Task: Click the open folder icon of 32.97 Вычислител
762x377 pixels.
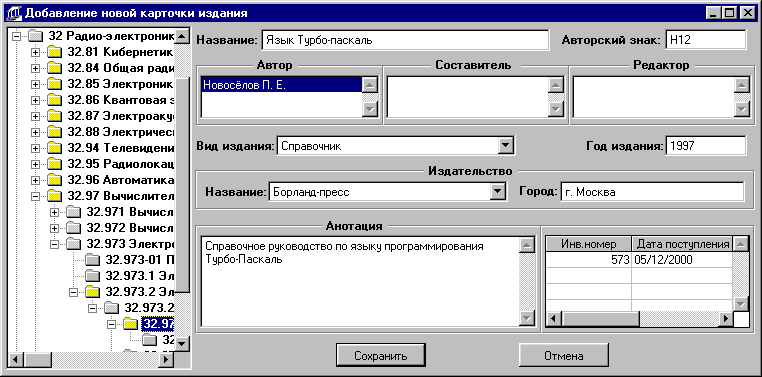Action: point(54,196)
